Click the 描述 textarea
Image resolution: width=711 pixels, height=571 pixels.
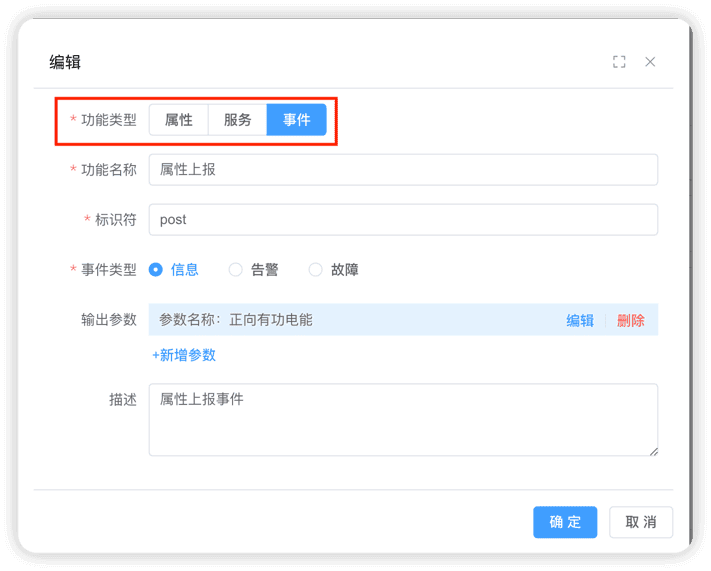point(403,420)
